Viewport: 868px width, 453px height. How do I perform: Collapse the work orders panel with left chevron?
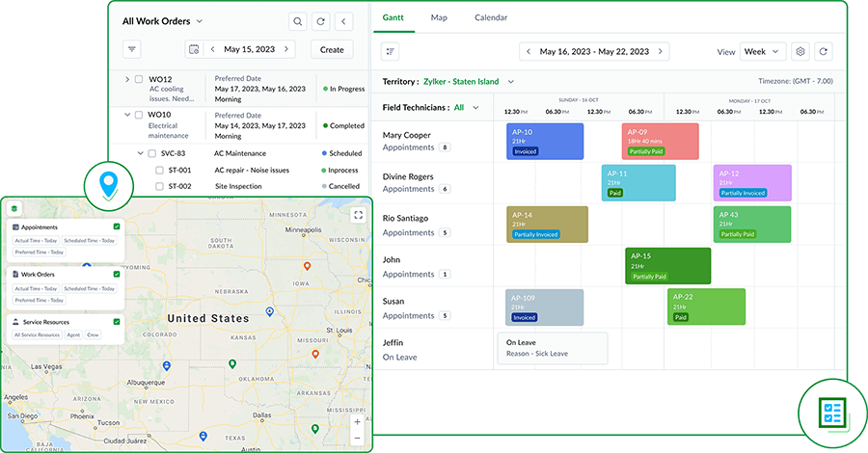point(343,21)
